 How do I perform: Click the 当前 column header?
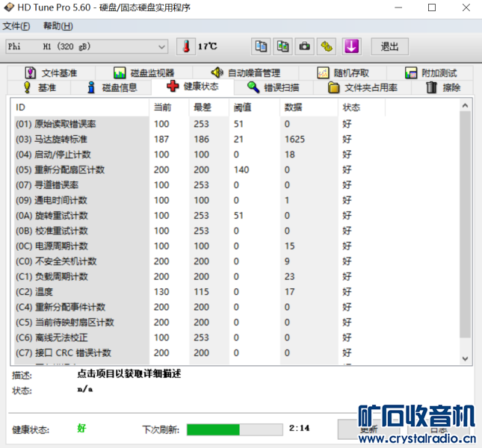click(x=169, y=108)
